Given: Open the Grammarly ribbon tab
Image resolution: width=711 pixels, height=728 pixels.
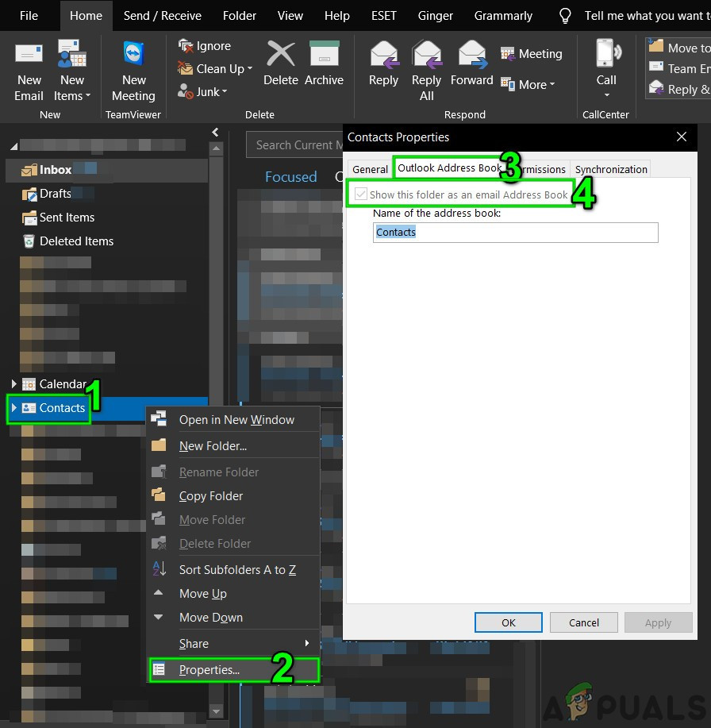Looking at the screenshot, I should point(503,16).
